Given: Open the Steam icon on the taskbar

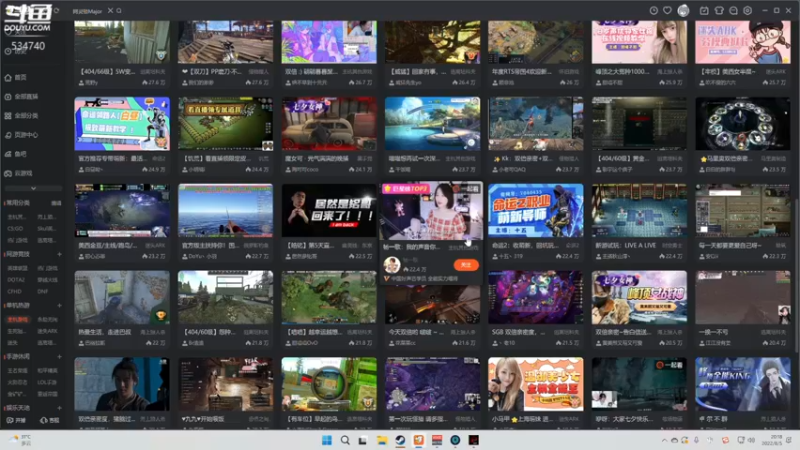Looking at the screenshot, I should pyautogui.click(x=401, y=440).
